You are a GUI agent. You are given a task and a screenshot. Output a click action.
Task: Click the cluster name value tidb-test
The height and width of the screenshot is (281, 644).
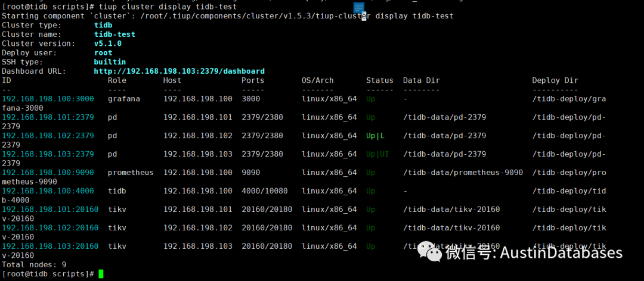tap(114, 35)
